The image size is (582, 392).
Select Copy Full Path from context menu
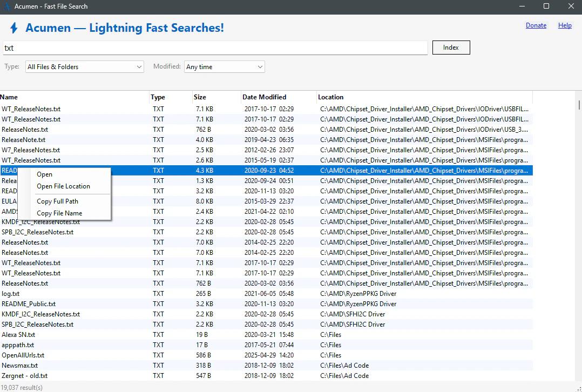(58, 201)
